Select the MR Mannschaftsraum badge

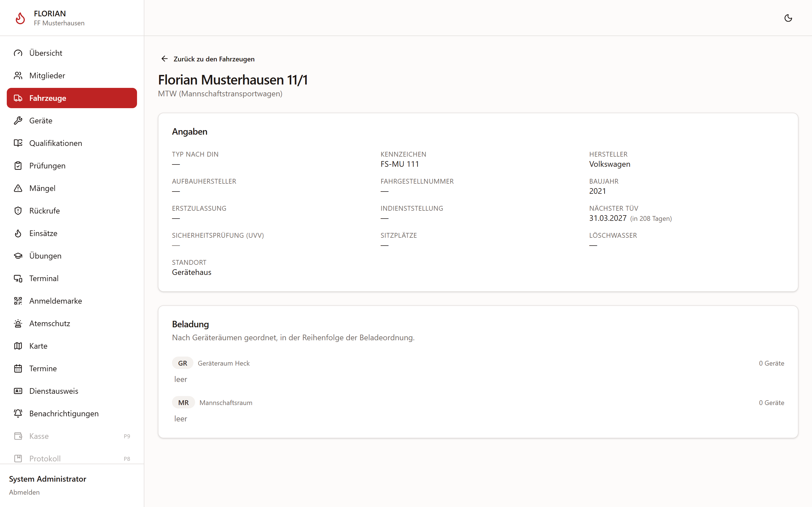183,403
